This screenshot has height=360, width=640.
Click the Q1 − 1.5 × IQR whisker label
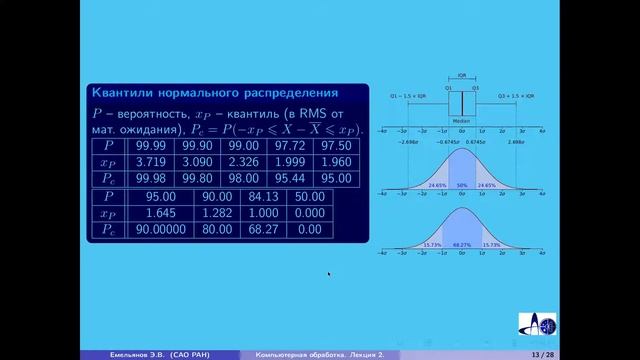coord(408,96)
